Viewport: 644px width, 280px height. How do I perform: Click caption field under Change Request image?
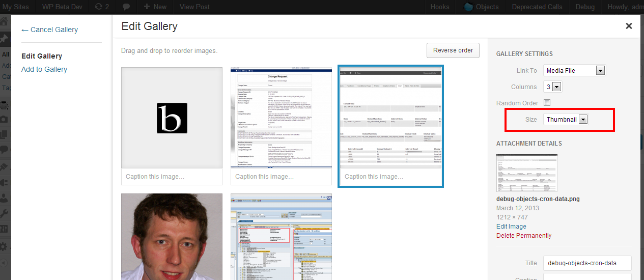coord(281,177)
